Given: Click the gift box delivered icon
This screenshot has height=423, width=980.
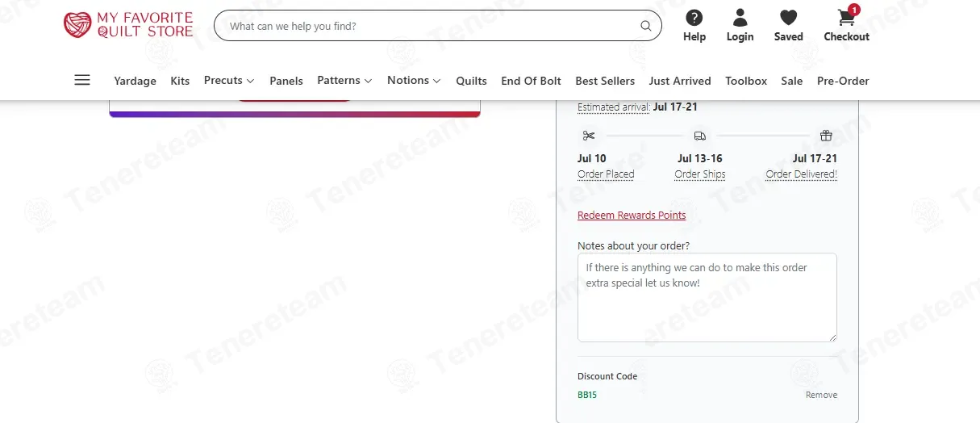Looking at the screenshot, I should (826, 136).
